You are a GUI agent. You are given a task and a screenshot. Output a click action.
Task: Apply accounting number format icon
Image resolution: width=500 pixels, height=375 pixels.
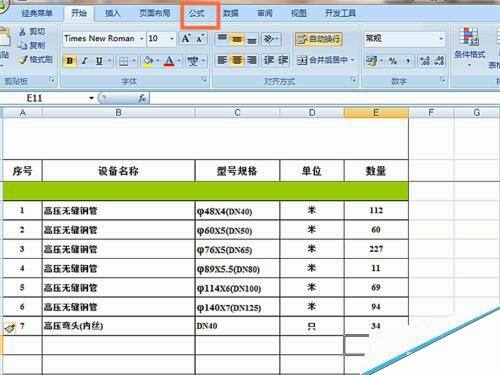point(371,61)
